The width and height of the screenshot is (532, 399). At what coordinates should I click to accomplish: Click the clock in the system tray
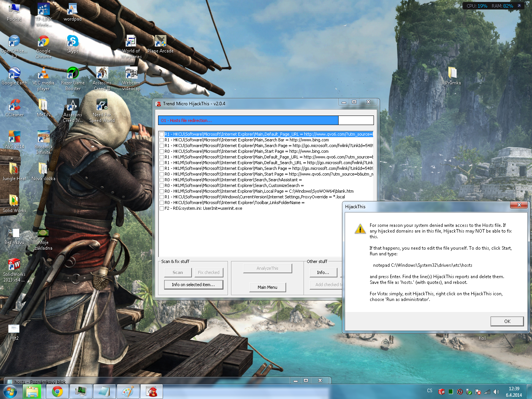click(514, 391)
